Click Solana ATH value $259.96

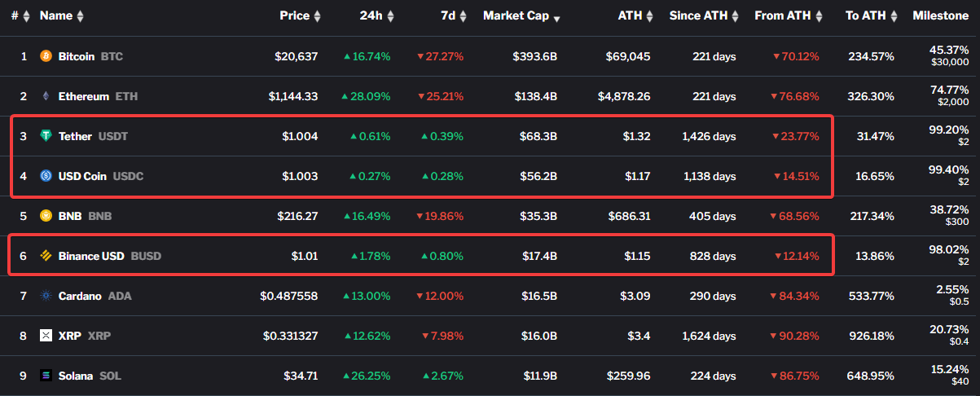tap(629, 376)
